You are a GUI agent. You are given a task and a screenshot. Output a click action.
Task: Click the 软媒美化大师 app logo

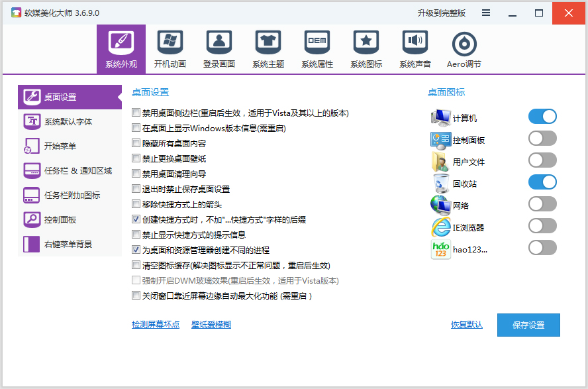coord(16,13)
